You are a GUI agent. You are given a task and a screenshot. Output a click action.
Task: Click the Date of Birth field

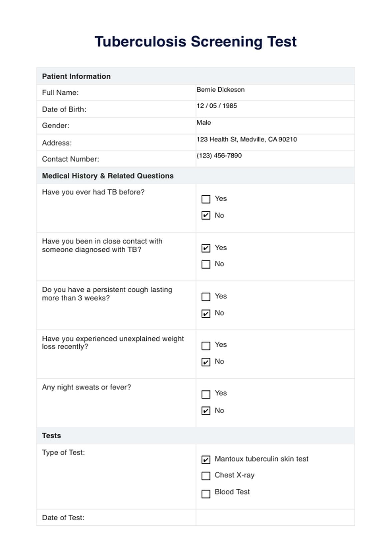coord(275,109)
